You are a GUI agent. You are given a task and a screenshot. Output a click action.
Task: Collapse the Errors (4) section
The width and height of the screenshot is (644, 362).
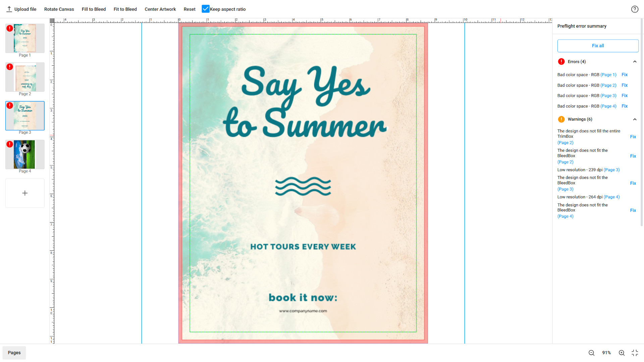click(x=635, y=62)
